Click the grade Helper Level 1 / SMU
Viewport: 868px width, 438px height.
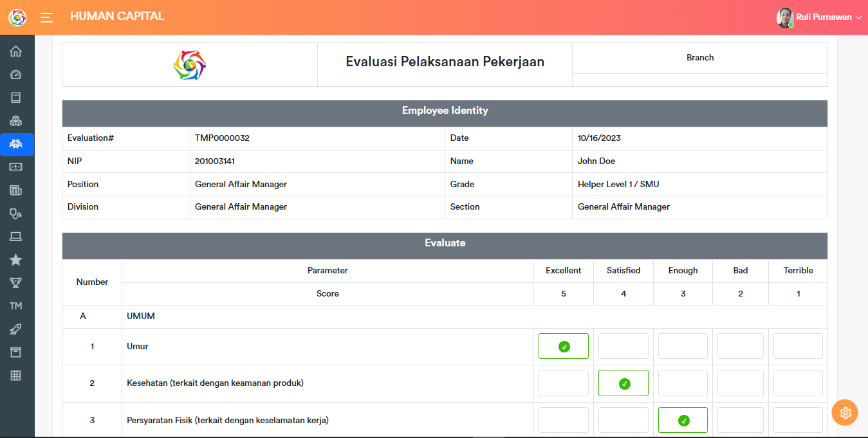[x=618, y=185]
